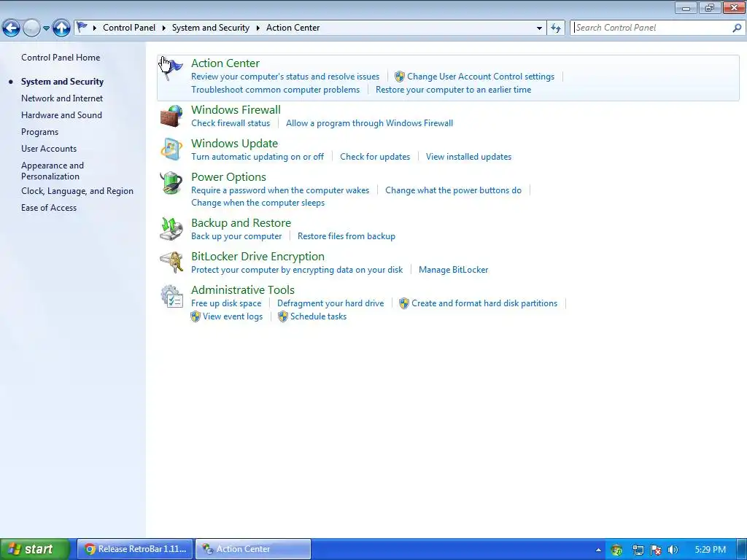Click Restore files from backup
This screenshot has width=747, height=560.
[347, 236]
